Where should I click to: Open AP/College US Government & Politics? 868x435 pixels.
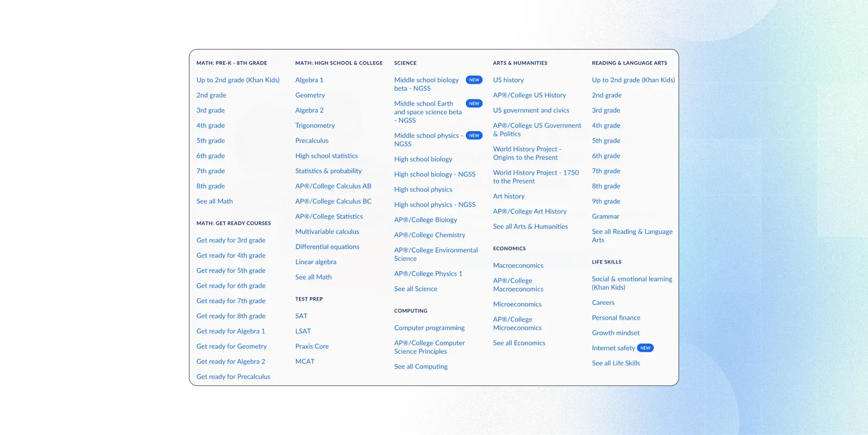537,130
